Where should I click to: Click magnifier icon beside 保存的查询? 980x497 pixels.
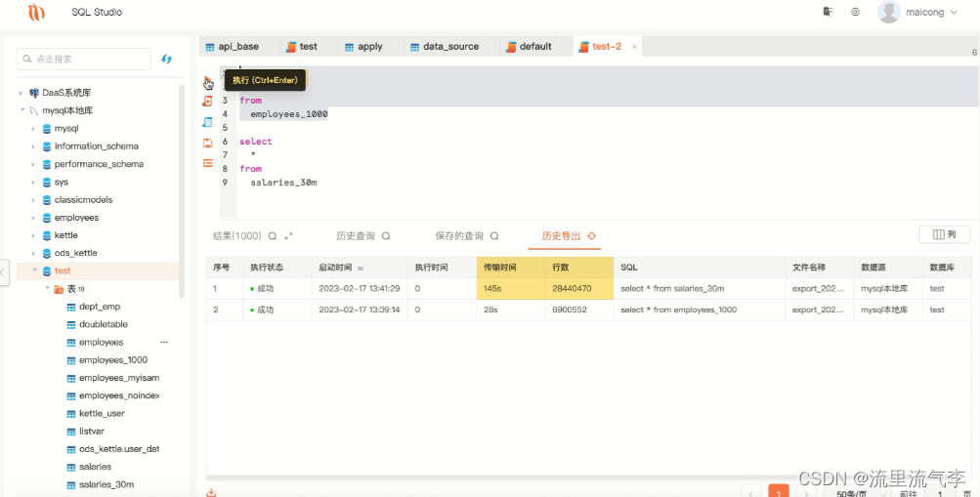pos(494,236)
